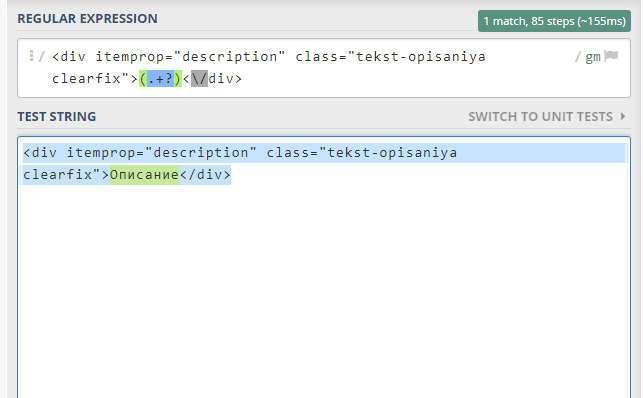
Task: Click the escaped slash '\/' in the regex
Action: [x=199, y=78]
